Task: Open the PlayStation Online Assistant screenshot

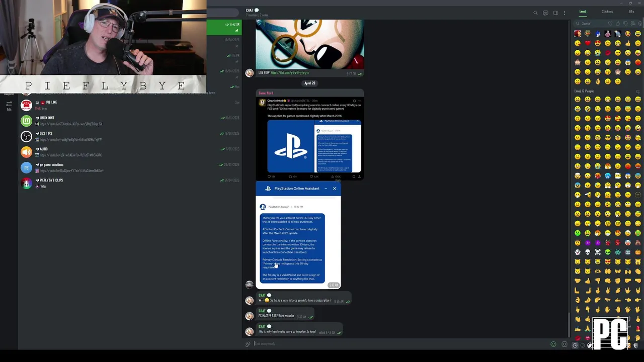Action: pyautogui.click(x=298, y=235)
